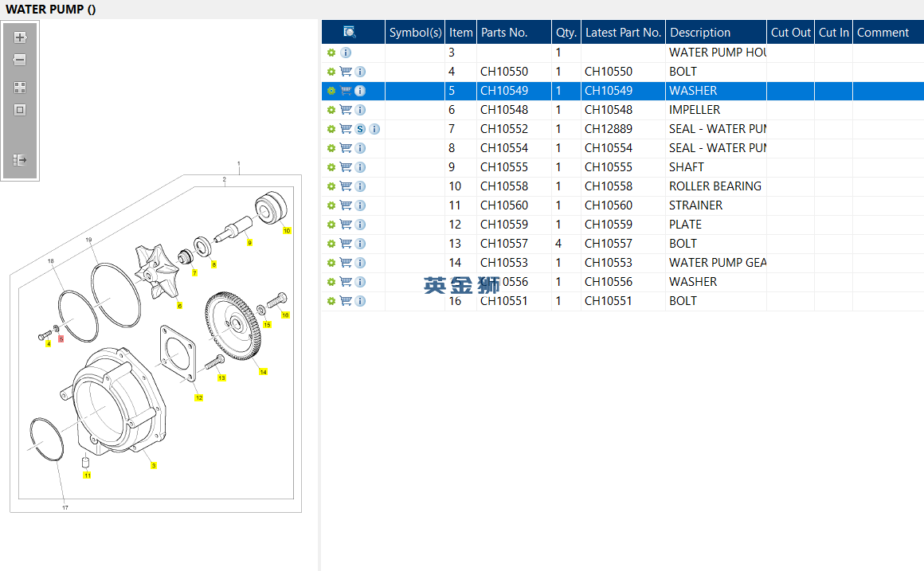Click the S supersession icon on item 7
The image size is (924, 571).
click(x=360, y=129)
